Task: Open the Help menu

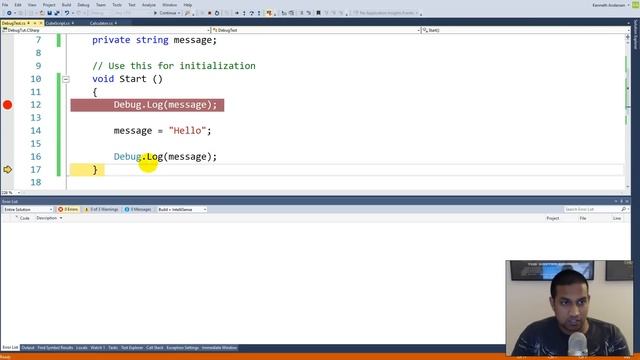Action: point(187,5)
